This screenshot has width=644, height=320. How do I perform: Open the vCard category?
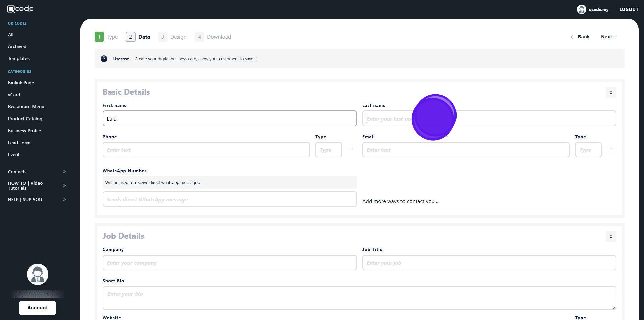tap(14, 95)
